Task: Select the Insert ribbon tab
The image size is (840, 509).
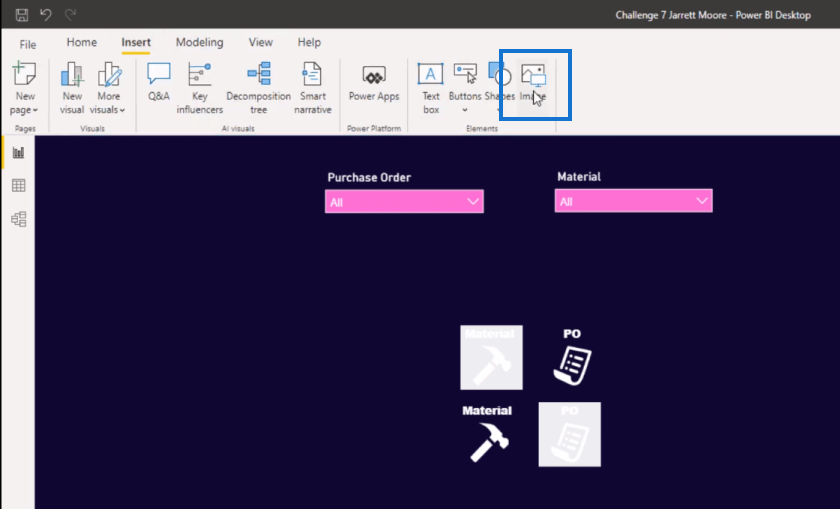Action: click(136, 42)
